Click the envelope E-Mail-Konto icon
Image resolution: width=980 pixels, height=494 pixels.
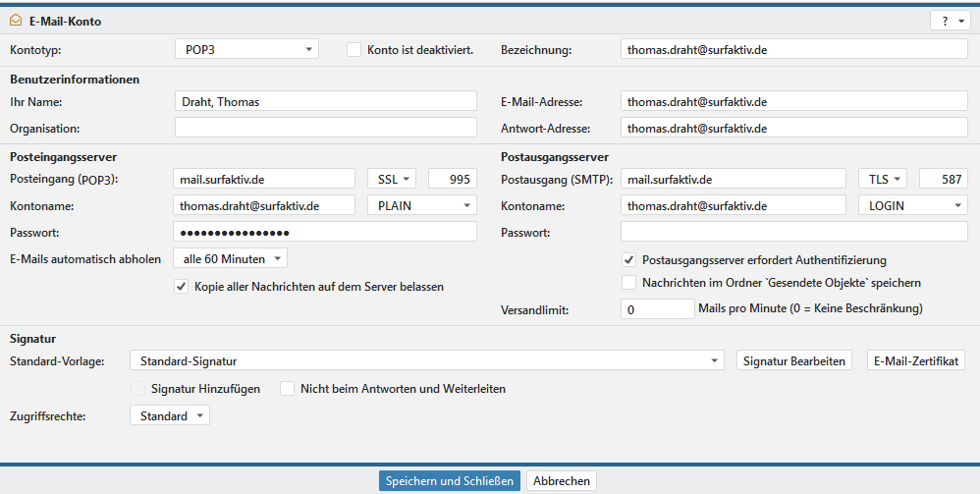pyautogui.click(x=15, y=21)
